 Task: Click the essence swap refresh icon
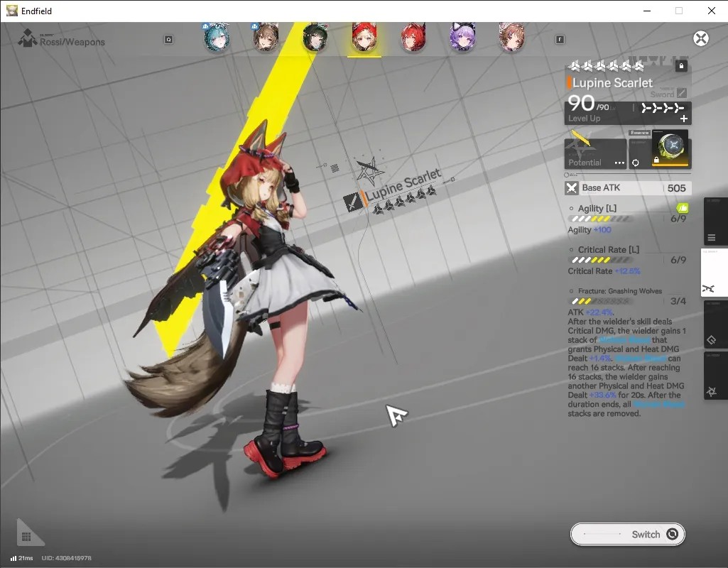click(x=635, y=163)
